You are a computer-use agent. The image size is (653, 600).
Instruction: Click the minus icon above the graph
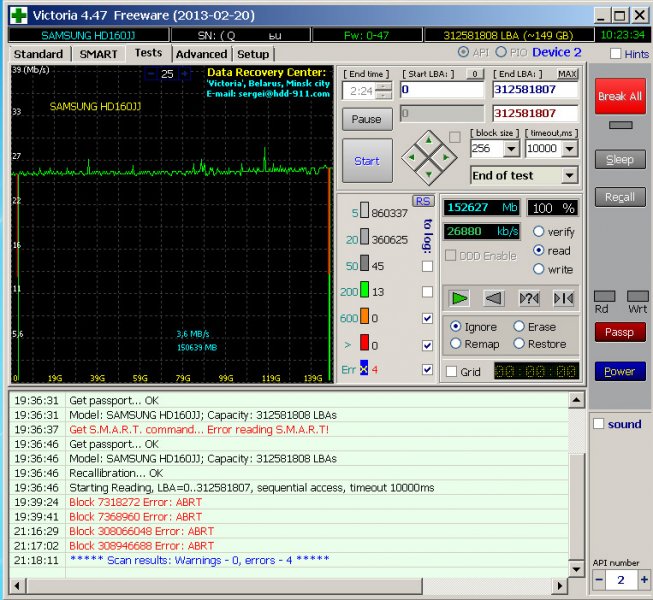click(150, 75)
